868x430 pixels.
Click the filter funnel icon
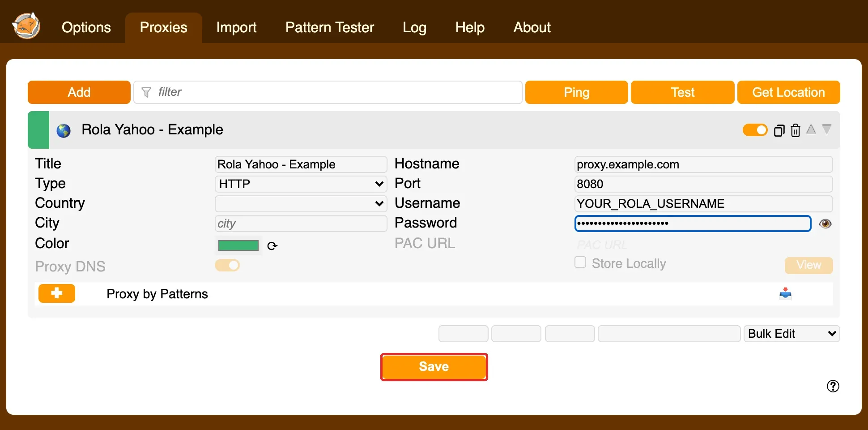(x=146, y=92)
